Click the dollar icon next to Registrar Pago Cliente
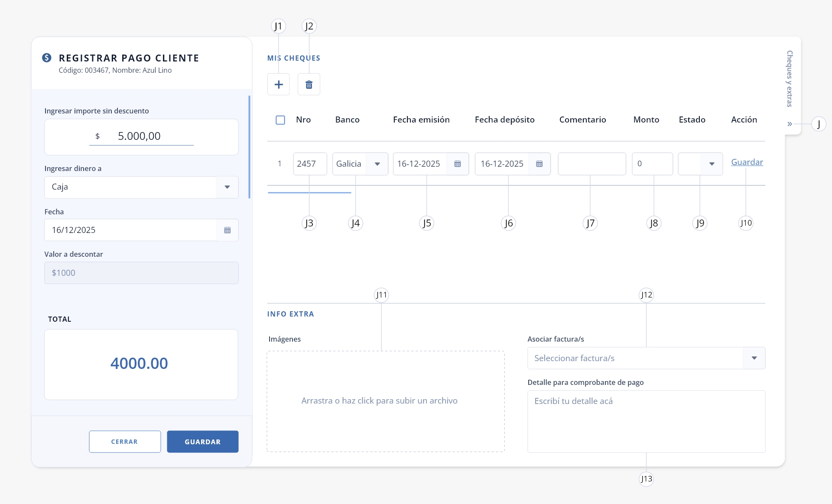Viewport: 832px width, 504px height. tap(47, 58)
